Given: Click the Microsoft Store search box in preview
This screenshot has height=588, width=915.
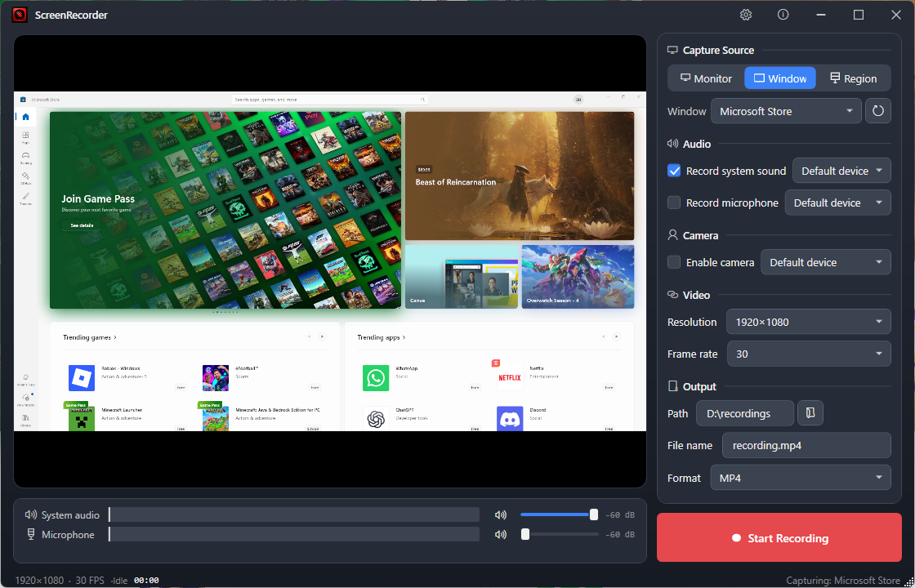Looking at the screenshot, I should 330,100.
